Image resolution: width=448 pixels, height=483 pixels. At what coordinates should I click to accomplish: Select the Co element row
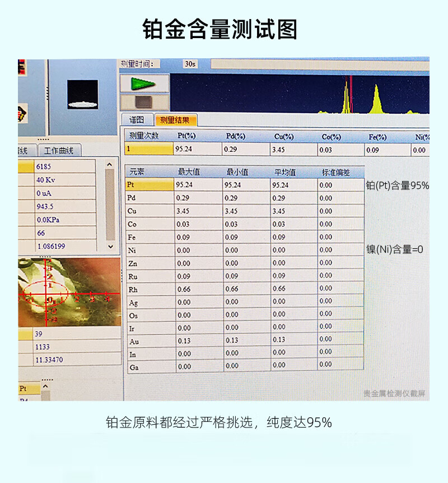coord(245,224)
